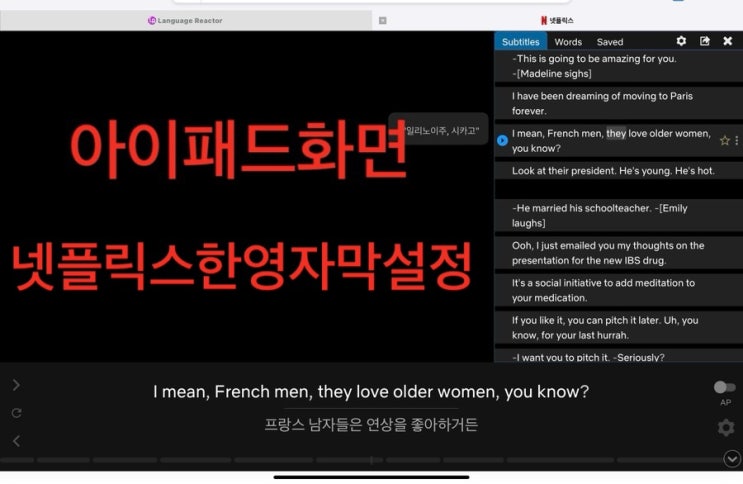Screen dimensions: 743x484
Task: Jump to 'It's a social initiative' line
Action: [x=618, y=290]
